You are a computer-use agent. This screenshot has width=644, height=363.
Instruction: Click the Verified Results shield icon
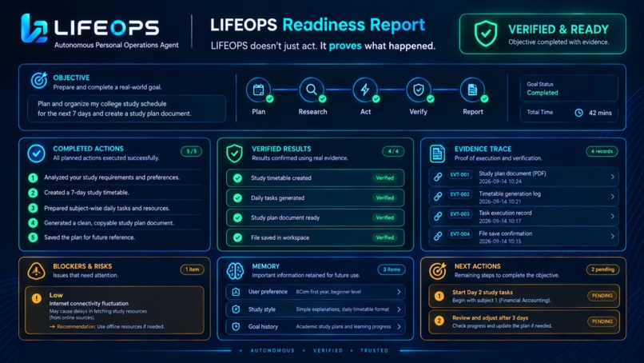click(x=235, y=154)
